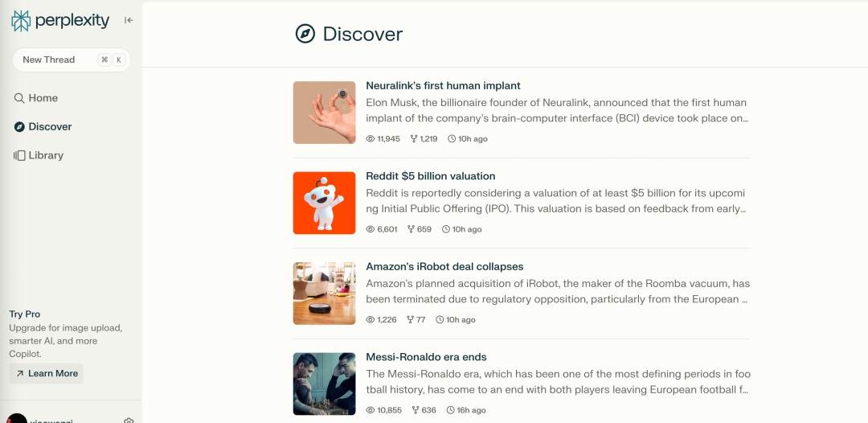Screen dimensions: 868x423
Task: Open the Reddit $5 billion valuation story
Action: click(x=430, y=176)
